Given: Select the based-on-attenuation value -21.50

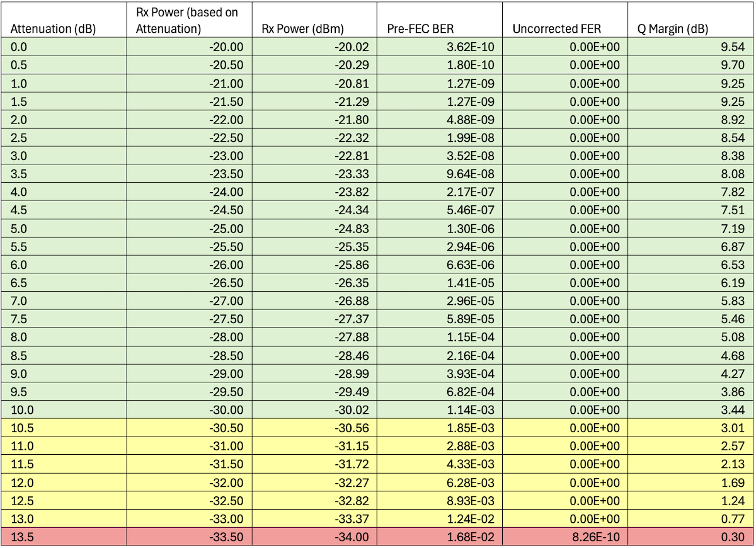Looking at the screenshot, I should tap(189, 101).
